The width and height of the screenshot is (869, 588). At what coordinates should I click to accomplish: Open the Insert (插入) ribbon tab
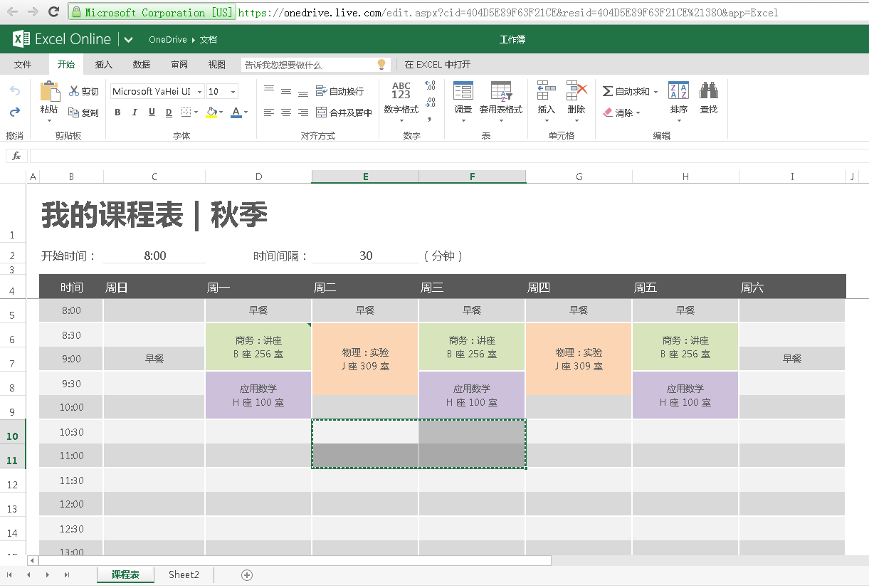coord(104,65)
